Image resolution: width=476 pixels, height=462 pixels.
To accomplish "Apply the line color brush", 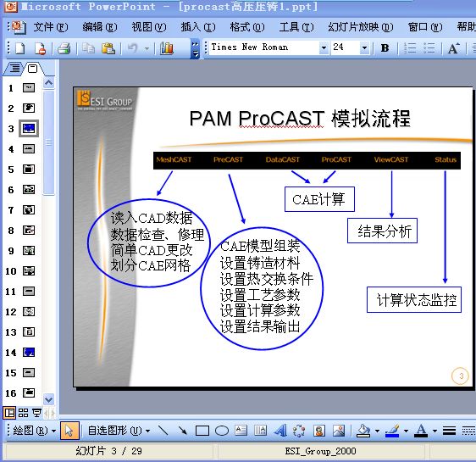I will (392, 431).
